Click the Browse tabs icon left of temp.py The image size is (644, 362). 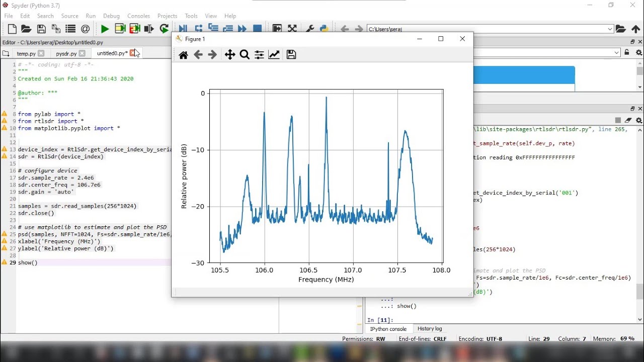click(6, 54)
